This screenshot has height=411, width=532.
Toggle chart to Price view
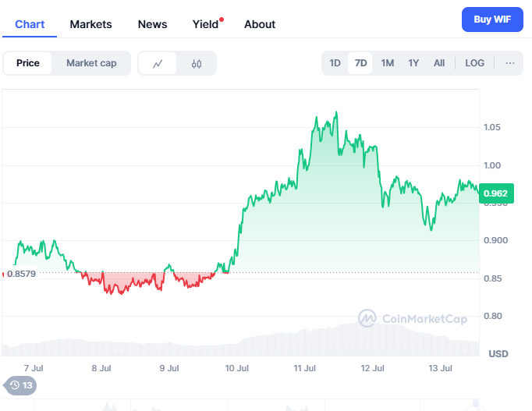[28, 63]
